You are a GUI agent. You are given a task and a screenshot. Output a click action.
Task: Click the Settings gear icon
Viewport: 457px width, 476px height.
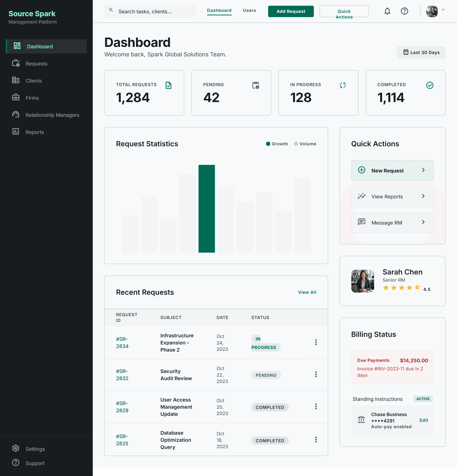(16, 448)
